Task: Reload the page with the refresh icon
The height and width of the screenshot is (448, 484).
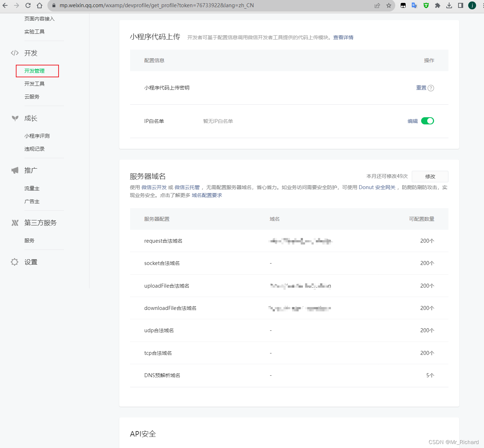Action: [x=28, y=5]
